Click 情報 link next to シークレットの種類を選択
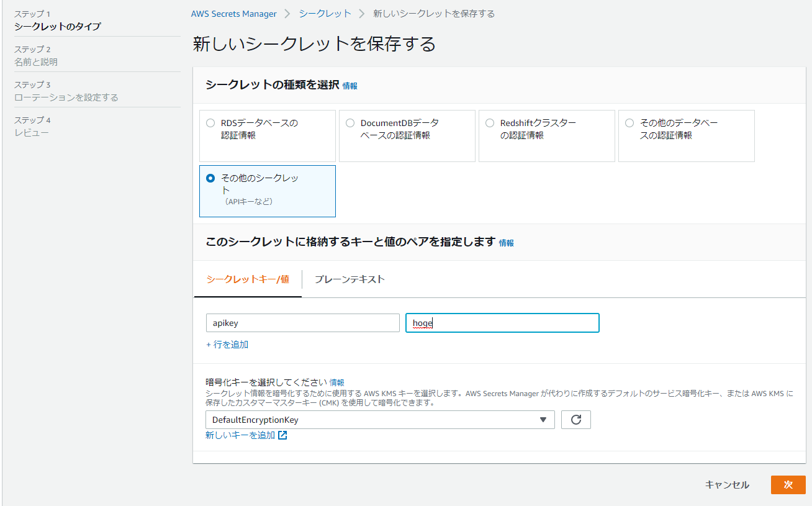Viewport: 812px width, 506px height. pyautogui.click(x=350, y=86)
